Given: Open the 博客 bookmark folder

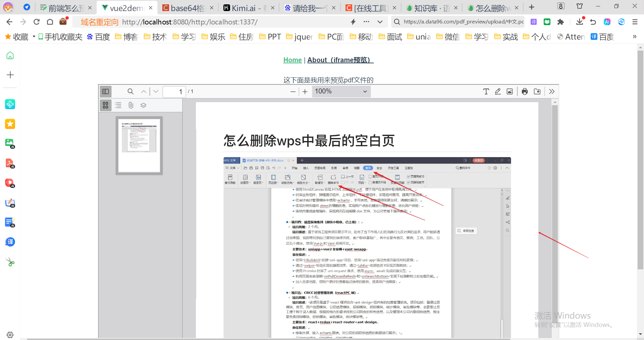Looking at the screenshot, I should point(126,37).
